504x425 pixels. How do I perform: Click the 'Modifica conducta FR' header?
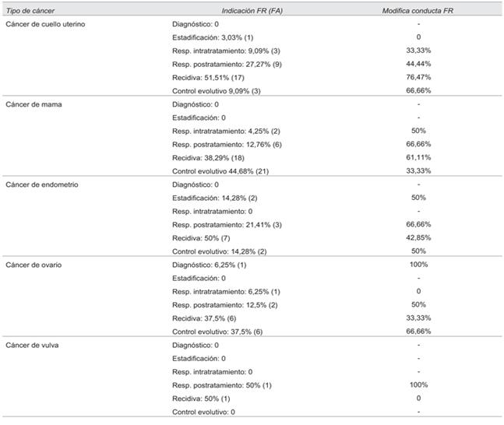(x=418, y=11)
